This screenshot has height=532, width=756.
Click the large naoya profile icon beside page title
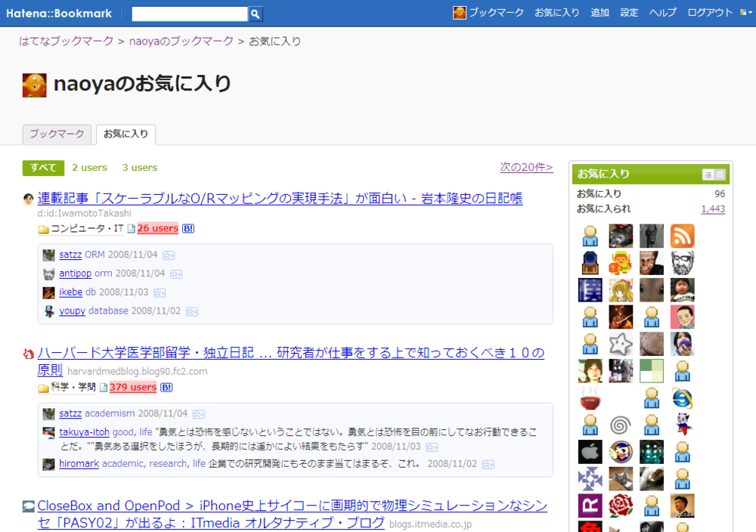(x=35, y=85)
